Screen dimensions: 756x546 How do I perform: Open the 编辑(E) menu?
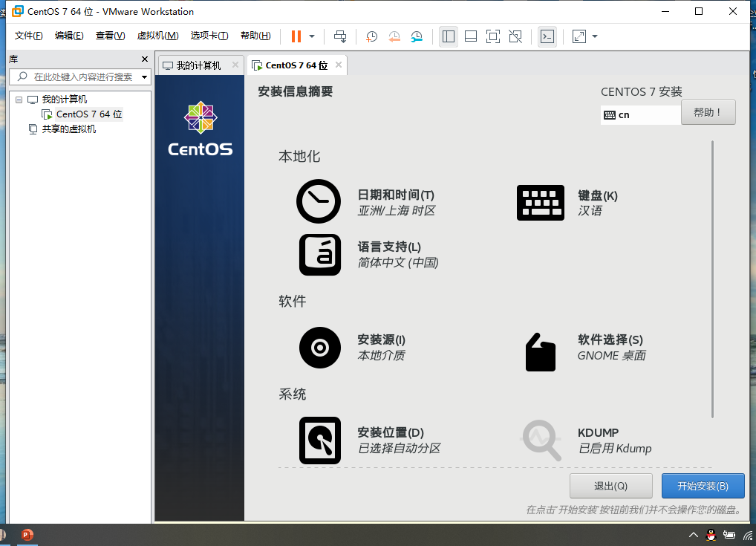coord(69,36)
